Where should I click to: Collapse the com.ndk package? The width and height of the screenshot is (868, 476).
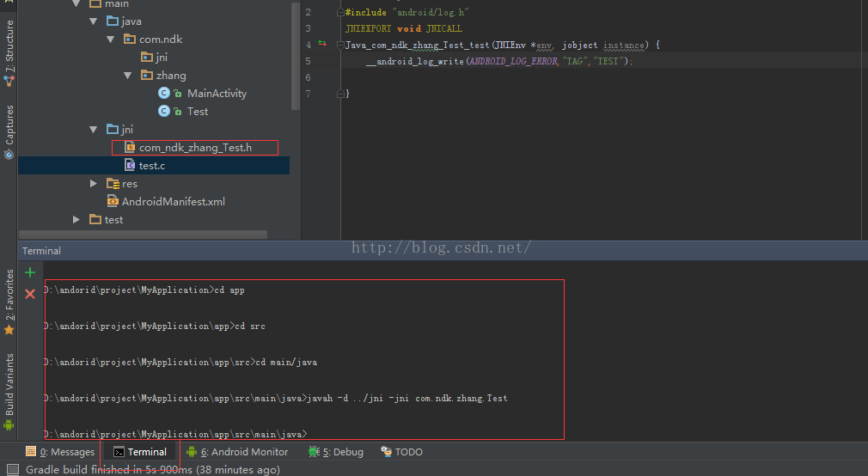click(111, 40)
